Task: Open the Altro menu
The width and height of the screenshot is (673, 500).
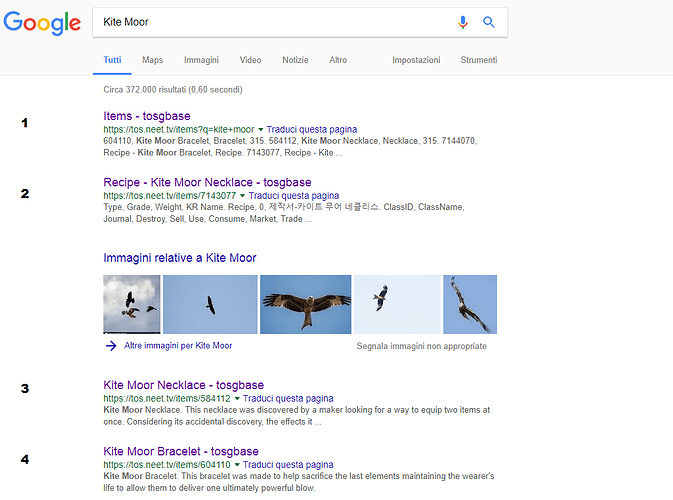Action: point(338,60)
